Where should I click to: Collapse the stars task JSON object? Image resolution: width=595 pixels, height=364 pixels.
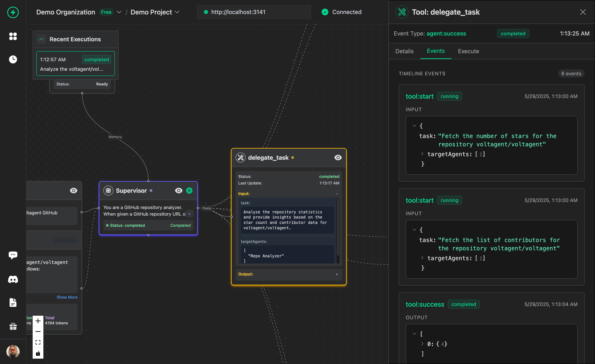pos(414,126)
